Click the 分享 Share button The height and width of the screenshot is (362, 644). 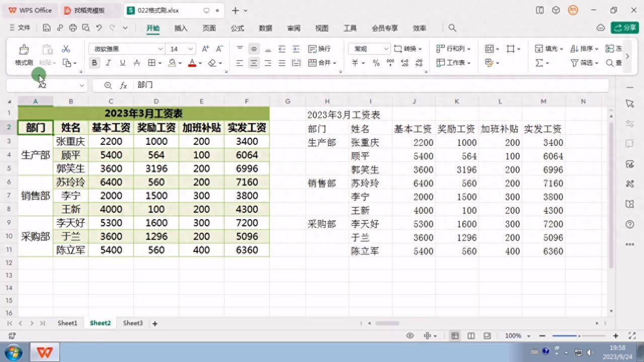[624, 28]
